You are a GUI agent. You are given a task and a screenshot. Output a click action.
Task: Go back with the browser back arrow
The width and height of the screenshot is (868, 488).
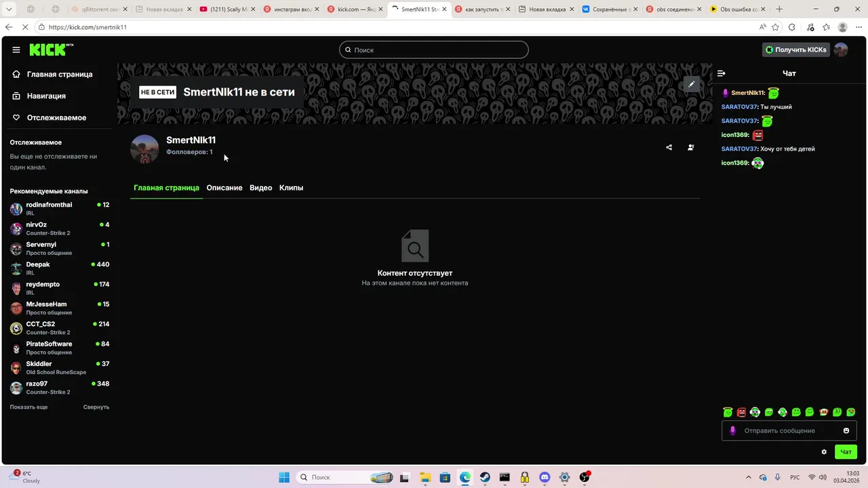(x=9, y=27)
